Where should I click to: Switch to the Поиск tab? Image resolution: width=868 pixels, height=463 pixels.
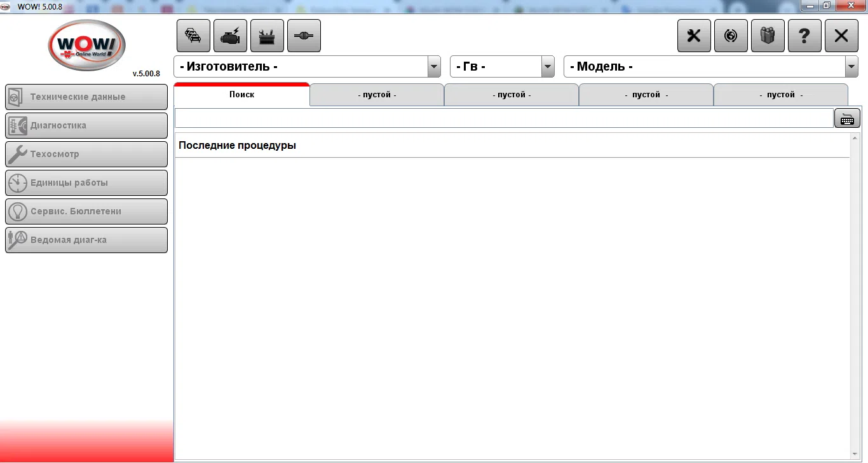coord(241,94)
